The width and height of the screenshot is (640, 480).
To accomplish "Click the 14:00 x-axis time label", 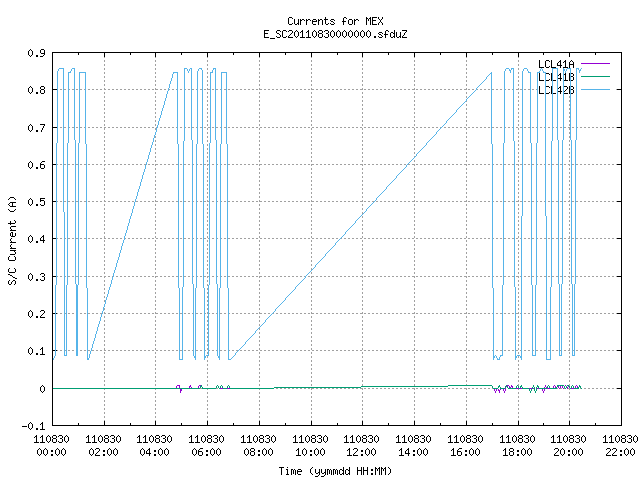I will point(413,452).
